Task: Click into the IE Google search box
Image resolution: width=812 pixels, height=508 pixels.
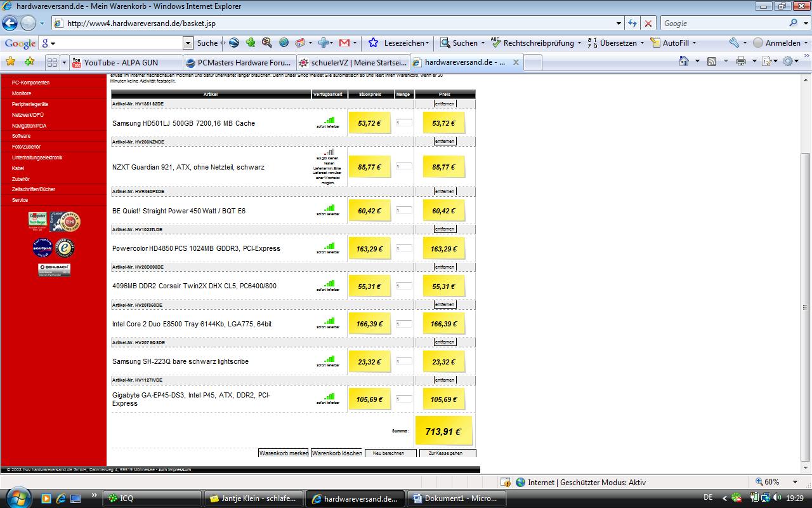Action: point(724,23)
